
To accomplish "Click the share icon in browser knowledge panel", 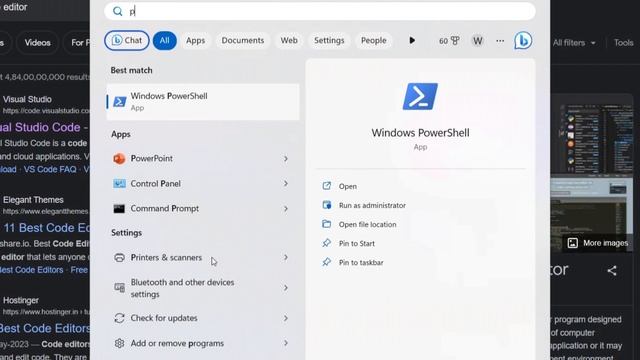I will coord(612,271).
